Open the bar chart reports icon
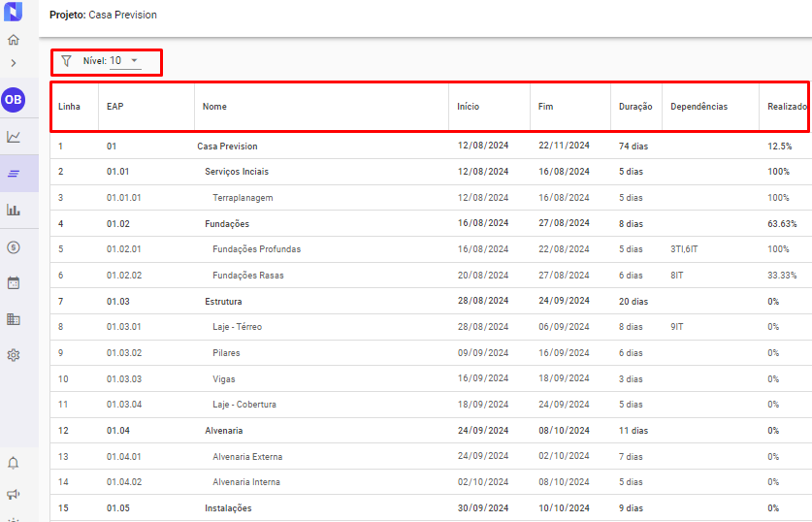Screen dimensions: 812x522 [14, 210]
